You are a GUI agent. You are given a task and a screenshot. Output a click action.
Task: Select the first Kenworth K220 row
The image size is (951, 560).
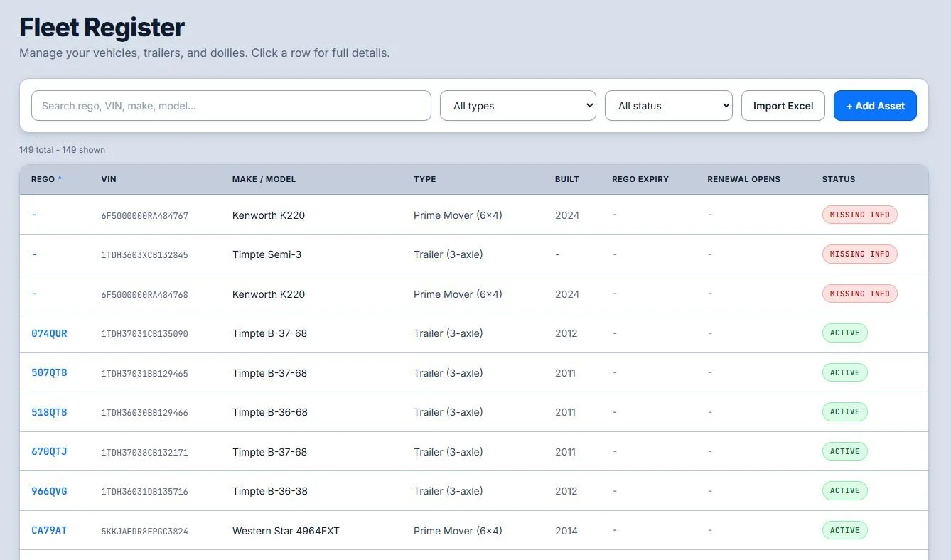pos(474,215)
